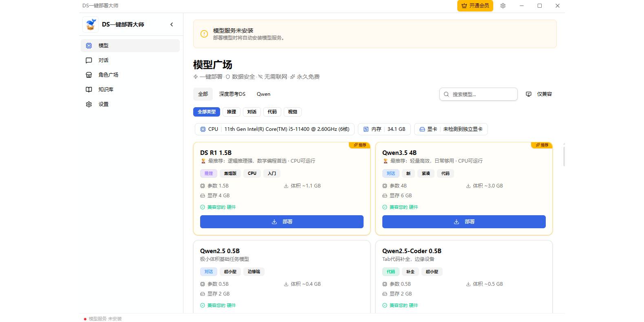Click the 代码 tag on Qwen2.5-Coder 0.5B
The image size is (644, 322).
391,272
